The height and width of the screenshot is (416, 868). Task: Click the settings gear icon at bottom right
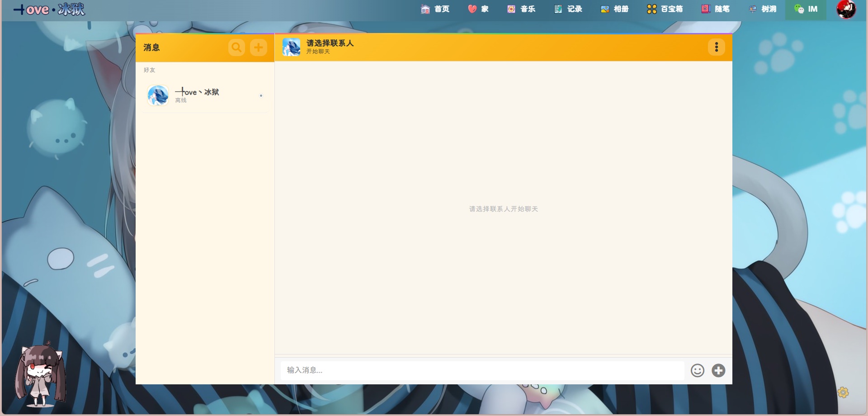click(x=843, y=392)
